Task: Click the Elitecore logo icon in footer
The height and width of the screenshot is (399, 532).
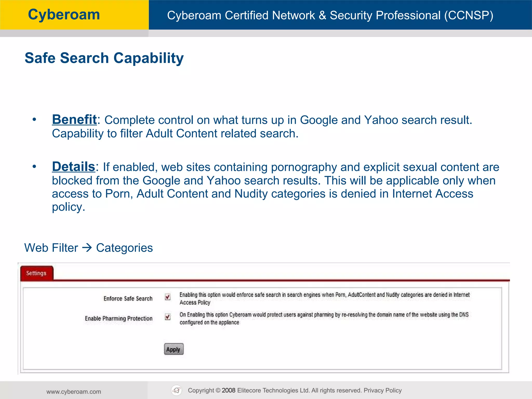Action: click(177, 390)
